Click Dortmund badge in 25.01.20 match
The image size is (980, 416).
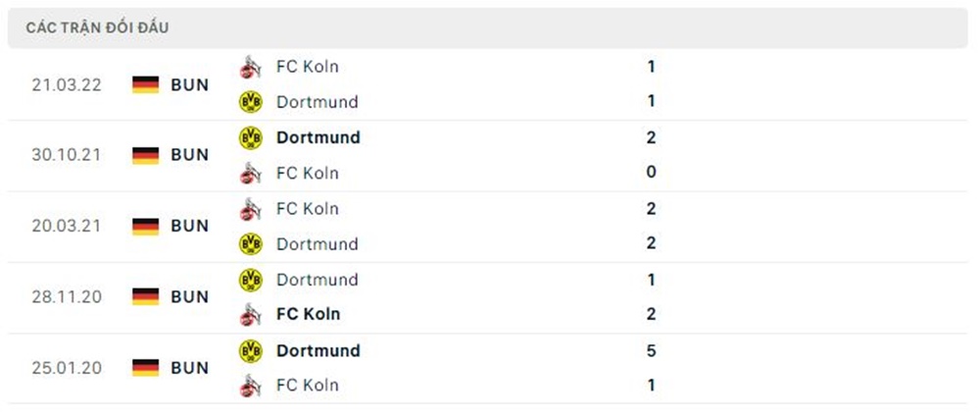251,350
